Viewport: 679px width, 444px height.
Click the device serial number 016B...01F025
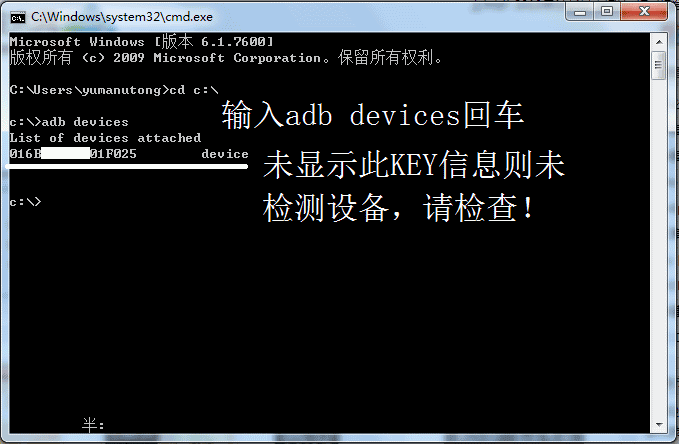(73, 154)
